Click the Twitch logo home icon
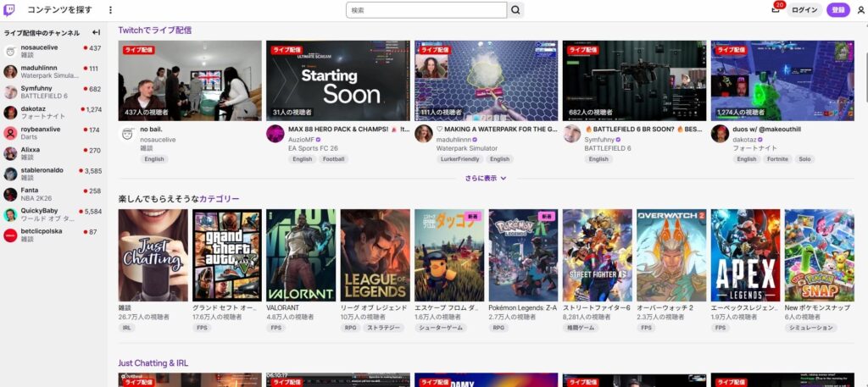868x387 pixels. 10,10
